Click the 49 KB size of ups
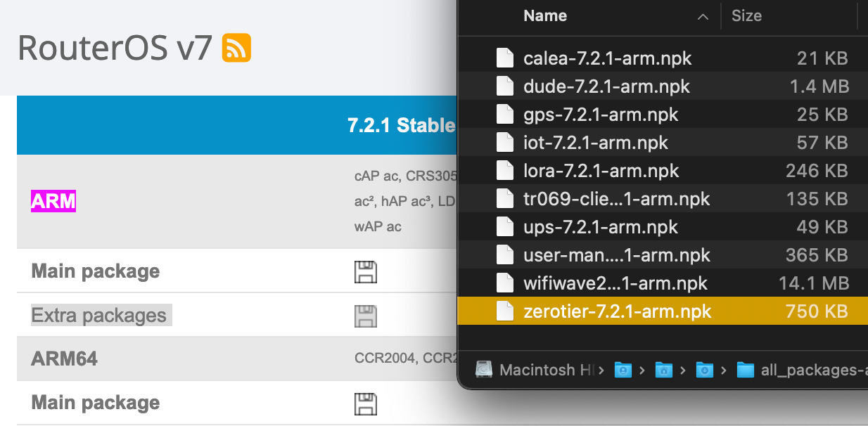Viewport: 868px width, 426px height. tap(822, 227)
